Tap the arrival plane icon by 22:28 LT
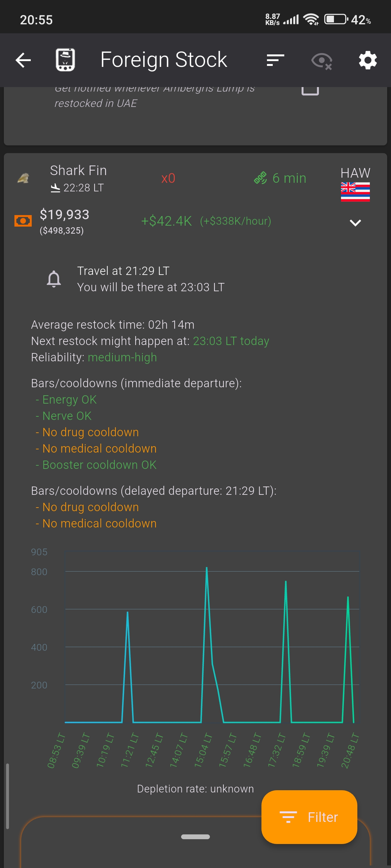The height and width of the screenshot is (868, 391). click(x=55, y=188)
